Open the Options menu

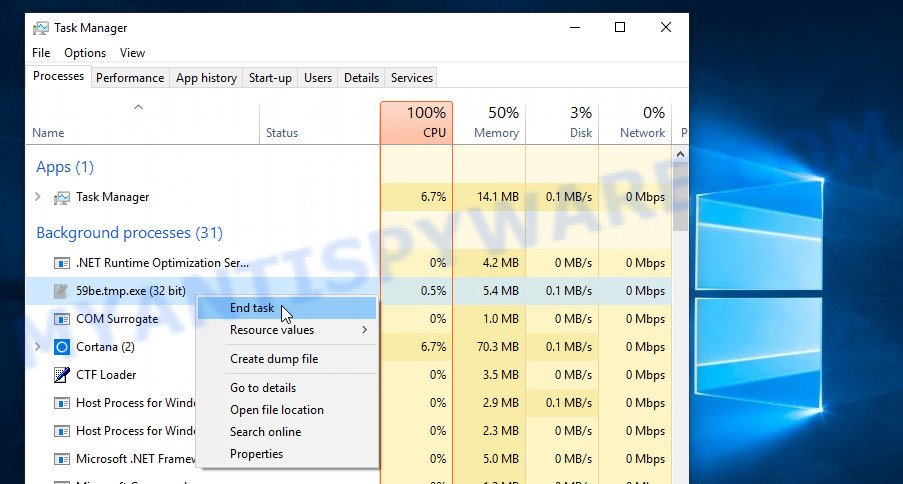click(85, 53)
